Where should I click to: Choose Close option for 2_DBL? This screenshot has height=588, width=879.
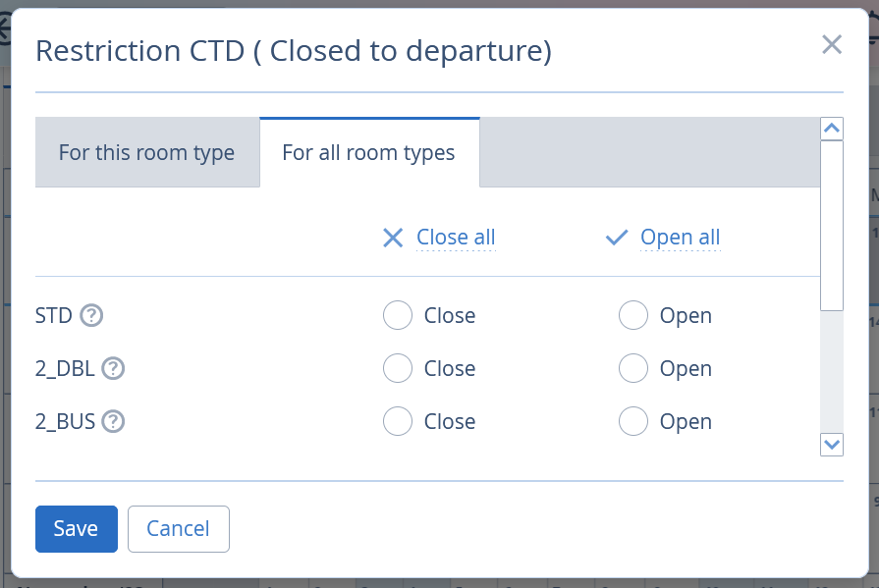pos(398,368)
